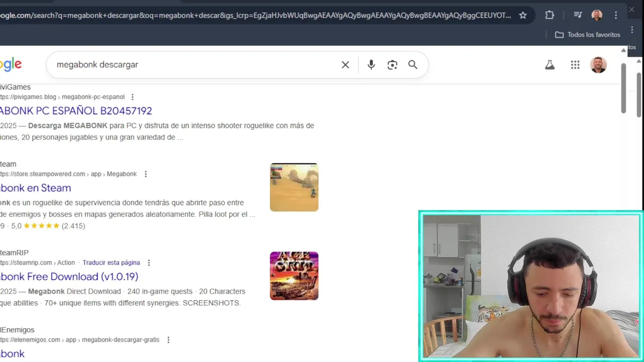
Task: Click Traducir esta página link
Action: pos(111,263)
